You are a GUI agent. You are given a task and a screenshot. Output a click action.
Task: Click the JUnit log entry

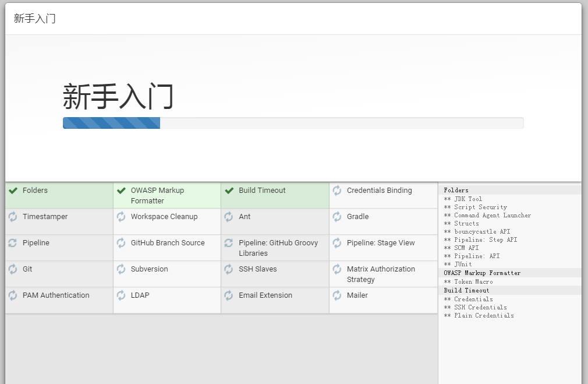point(458,265)
